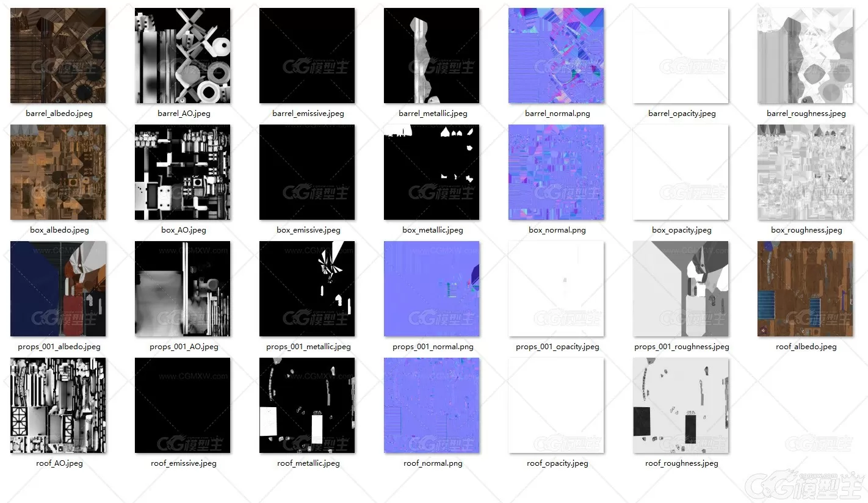The image size is (868, 503).
Task: Click the file name barrel_opacity.jpeg
Action: click(682, 114)
